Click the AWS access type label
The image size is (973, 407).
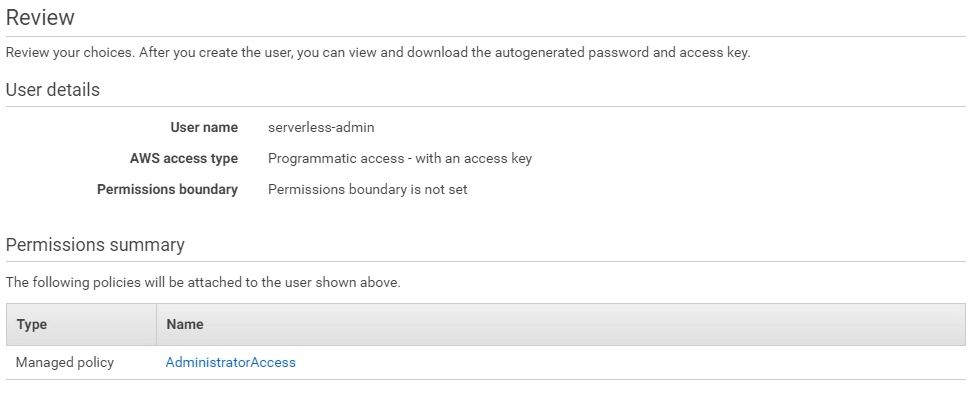[184, 158]
